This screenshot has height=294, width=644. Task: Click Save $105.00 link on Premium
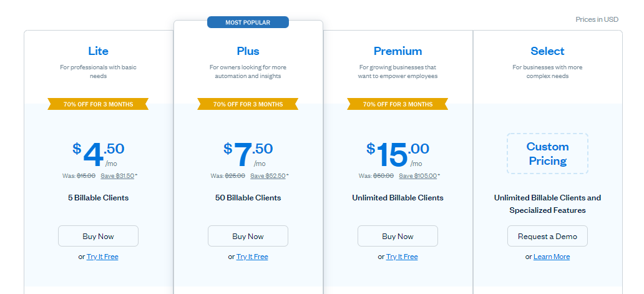coord(417,175)
